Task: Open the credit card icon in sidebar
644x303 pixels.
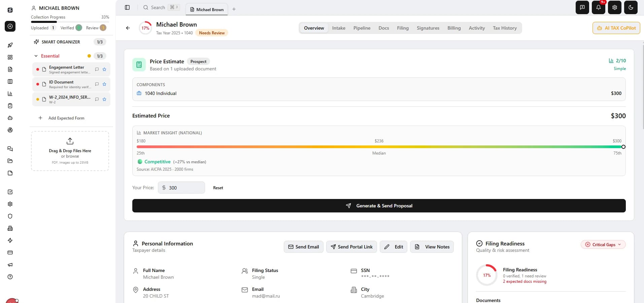Action: (x=10, y=252)
